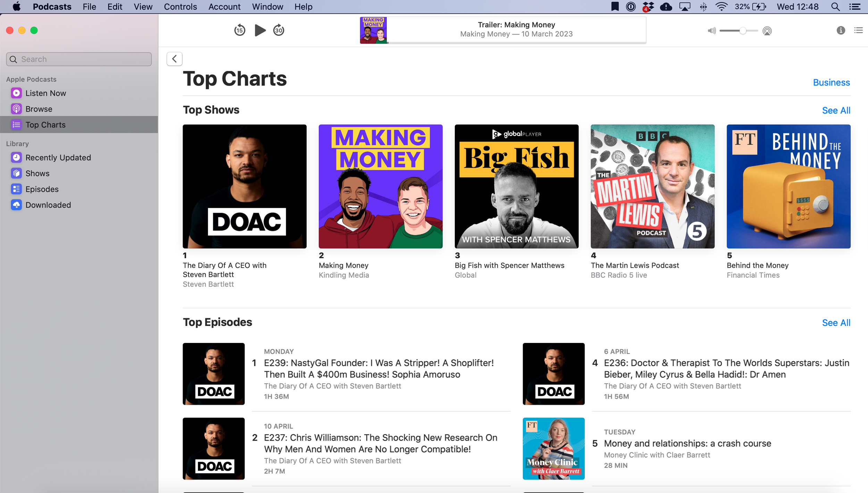This screenshot has height=493, width=868.
Task: Show the Playing Next queue list
Action: click(x=858, y=31)
